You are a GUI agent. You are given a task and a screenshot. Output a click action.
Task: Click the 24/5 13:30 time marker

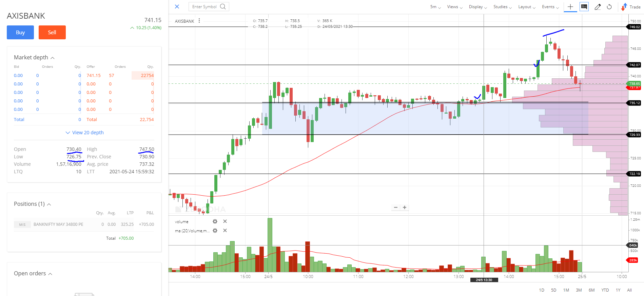[x=484, y=280]
